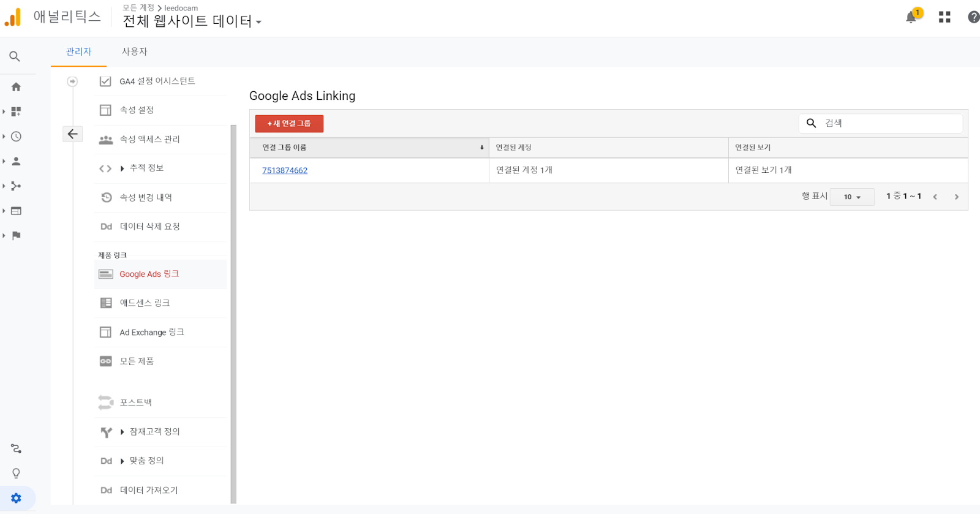Open Audience person icon in sidebar
Image resolution: width=980 pixels, height=514 pixels.
coord(16,161)
